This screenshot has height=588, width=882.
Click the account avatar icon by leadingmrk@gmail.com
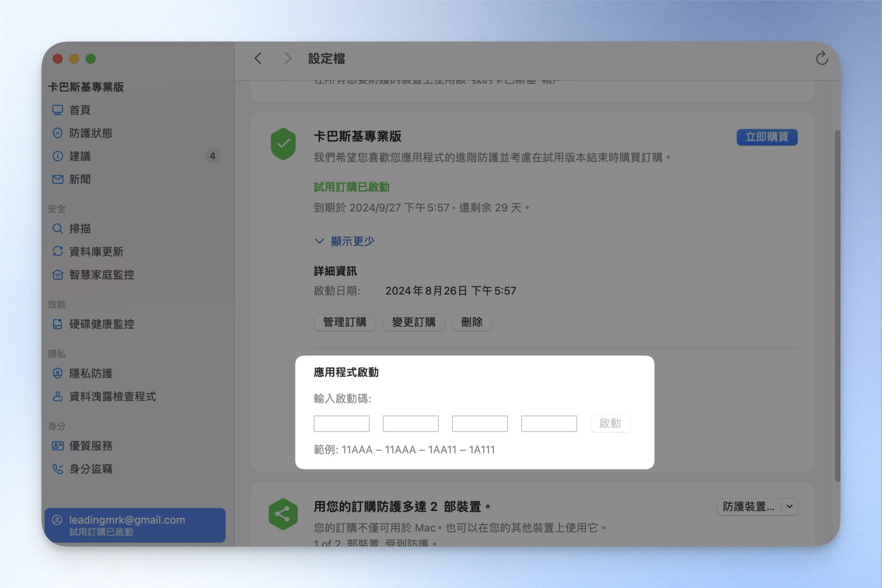click(57, 520)
